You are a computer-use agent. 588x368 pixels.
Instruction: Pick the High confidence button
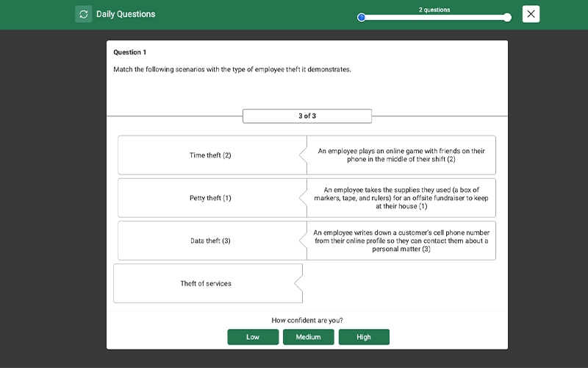364,337
